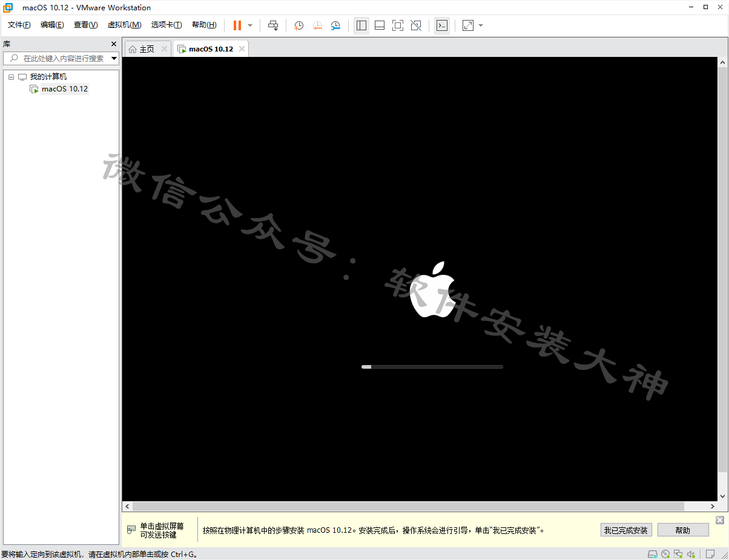Open the 文件(F) menu
The image size is (729, 560).
19,25
